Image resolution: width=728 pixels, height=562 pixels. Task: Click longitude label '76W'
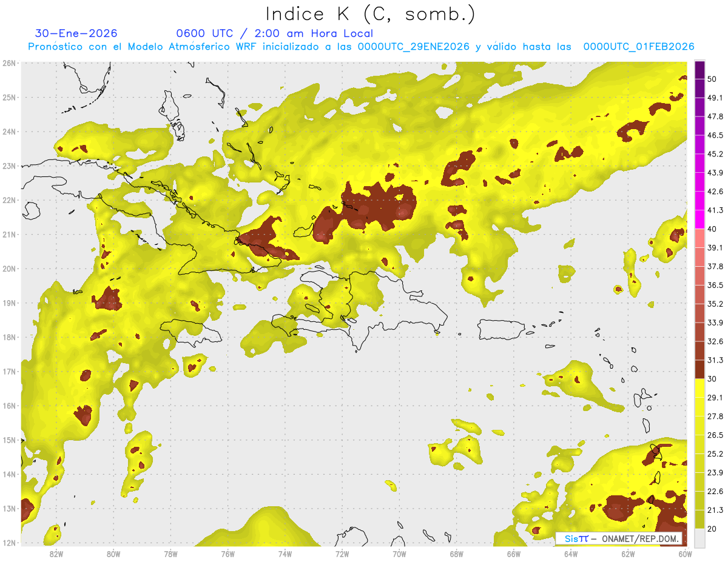[228, 554]
